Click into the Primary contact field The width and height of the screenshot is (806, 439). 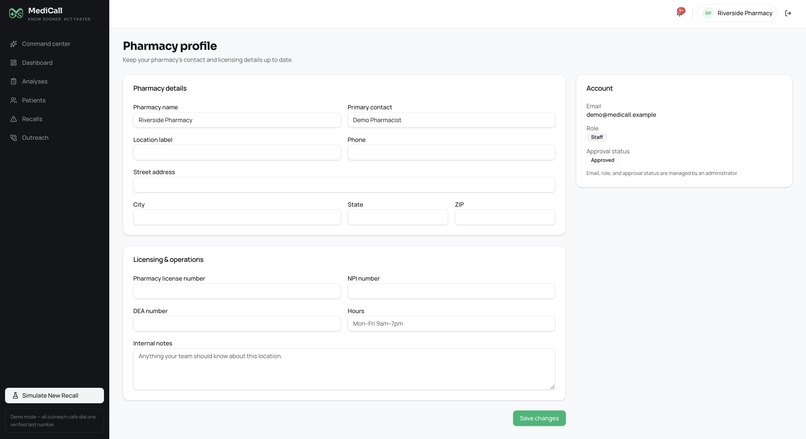pos(451,120)
